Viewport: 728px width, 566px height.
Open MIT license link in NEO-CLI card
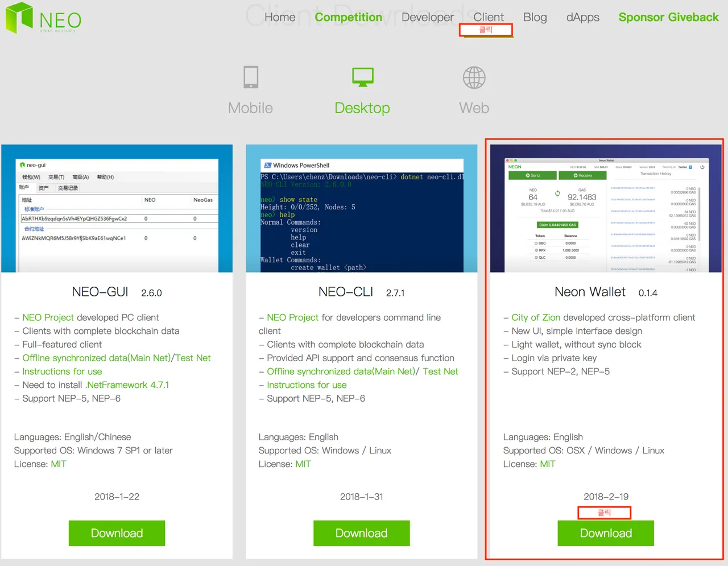(x=303, y=464)
